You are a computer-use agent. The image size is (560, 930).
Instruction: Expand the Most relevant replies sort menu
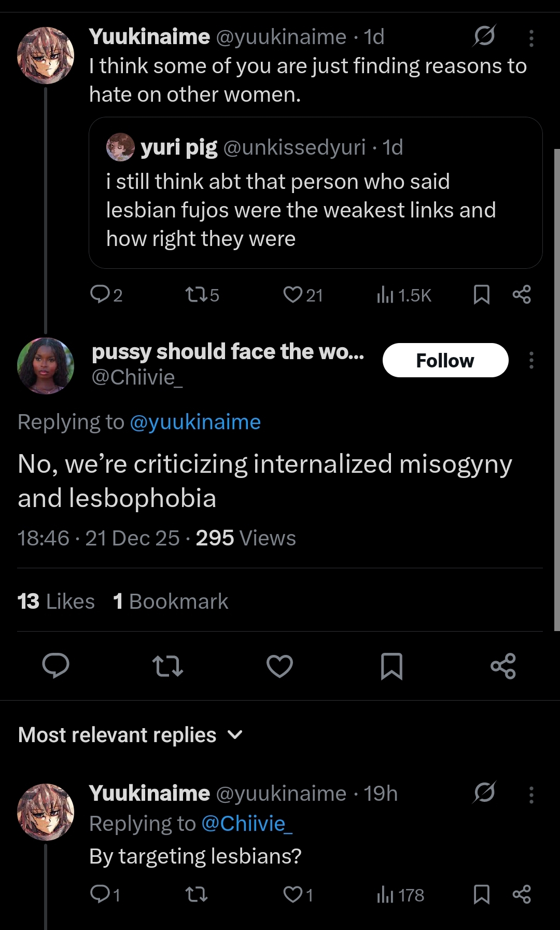click(130, 735)
